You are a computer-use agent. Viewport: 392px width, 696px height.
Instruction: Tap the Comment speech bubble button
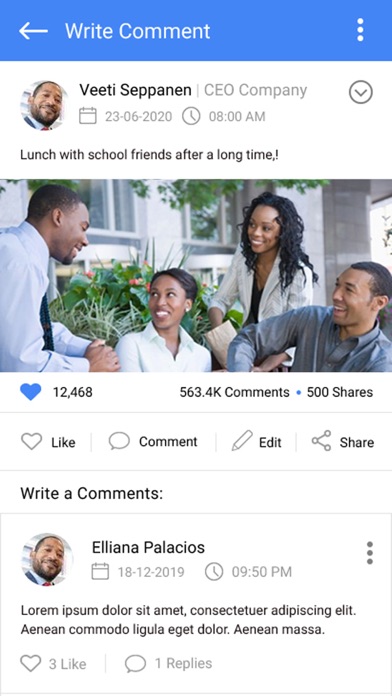pyautogui.click(x=153, y=442)
